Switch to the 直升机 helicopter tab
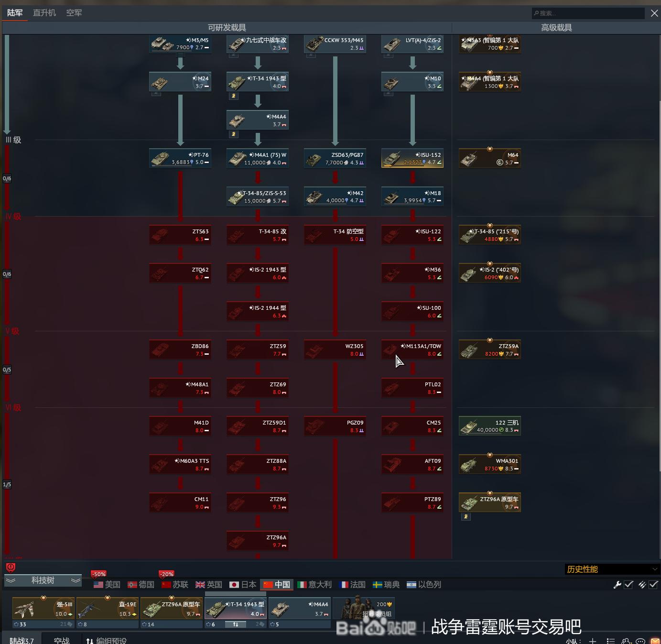This screenshot has width=661, height=644. (x=44, y=13)
